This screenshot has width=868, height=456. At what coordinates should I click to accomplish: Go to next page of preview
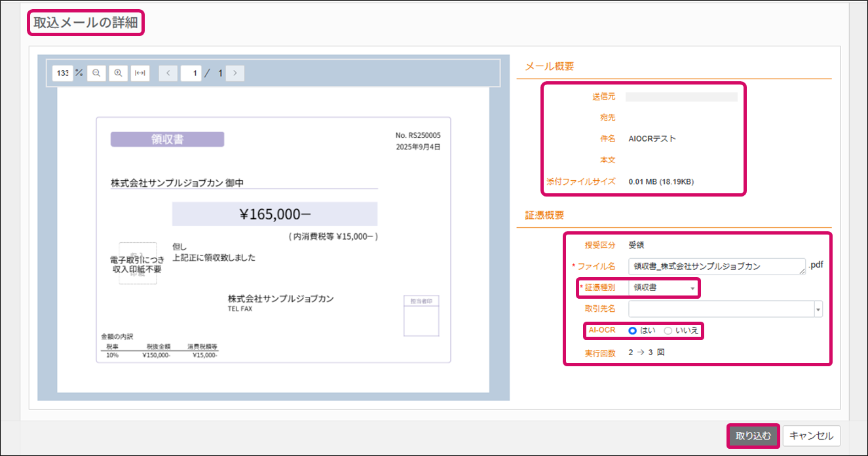click(x=235, y=73)
